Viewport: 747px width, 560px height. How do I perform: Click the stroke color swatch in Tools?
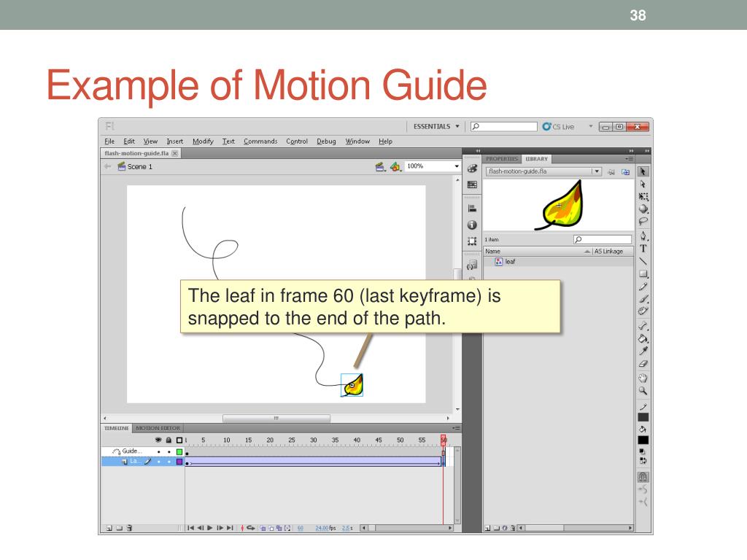(643, 417)
